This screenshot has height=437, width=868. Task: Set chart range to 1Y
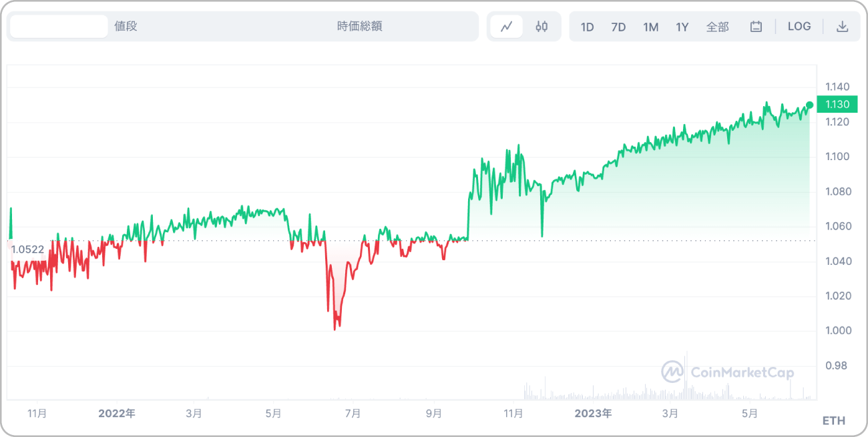tap(682, 27)
